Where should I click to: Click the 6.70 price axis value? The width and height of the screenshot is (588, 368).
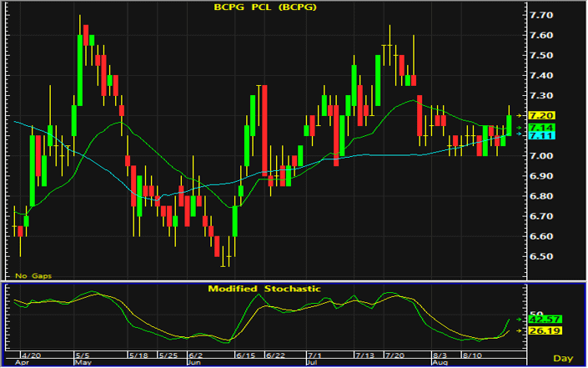coord(540,216)
